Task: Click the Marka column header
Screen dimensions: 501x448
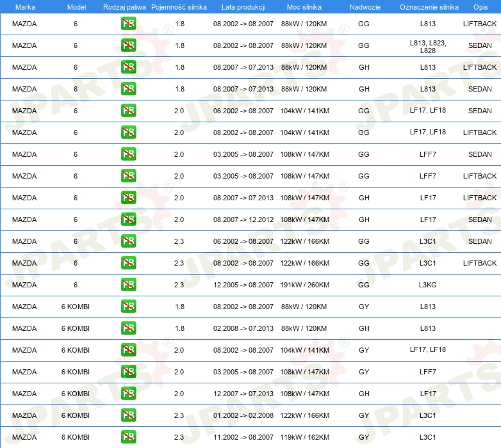Action: coord(25,7)
